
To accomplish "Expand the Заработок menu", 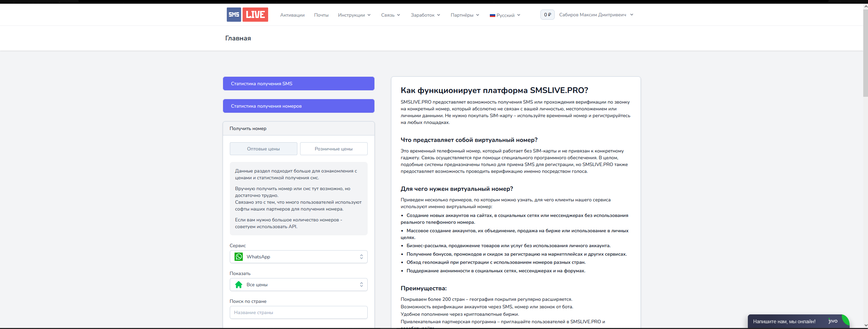I will tap(425, 15).
